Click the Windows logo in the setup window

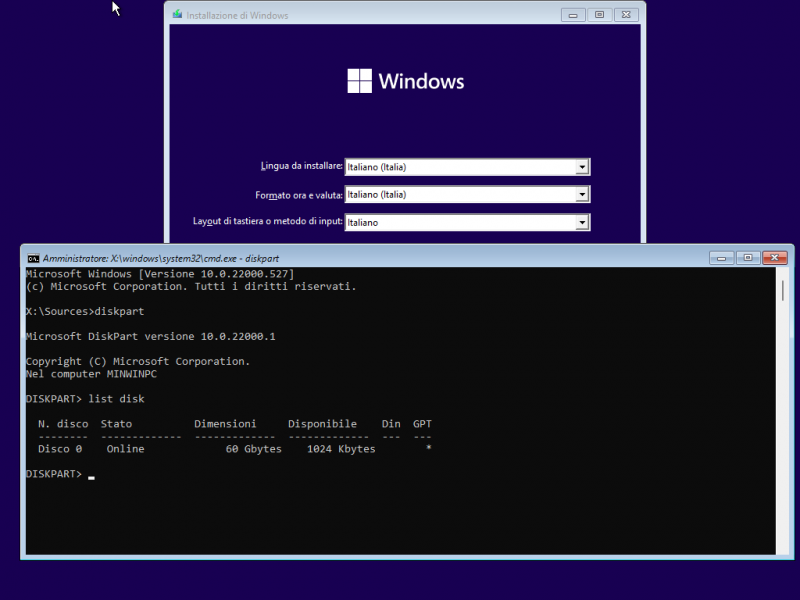(406, 81)
